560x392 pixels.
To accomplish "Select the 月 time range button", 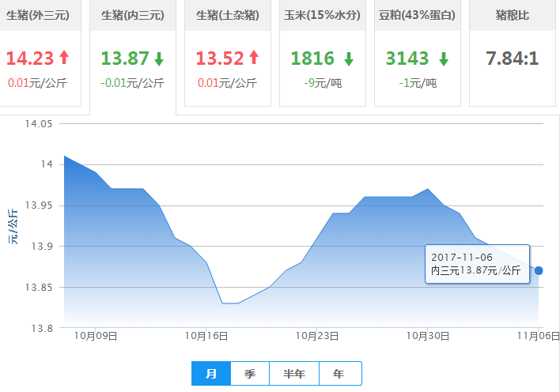I will (211, 374).
